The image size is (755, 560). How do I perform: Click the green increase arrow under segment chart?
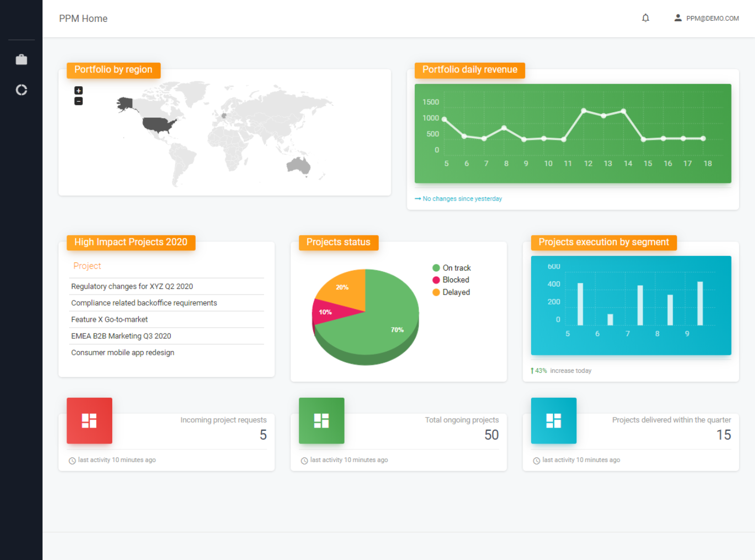532,370
